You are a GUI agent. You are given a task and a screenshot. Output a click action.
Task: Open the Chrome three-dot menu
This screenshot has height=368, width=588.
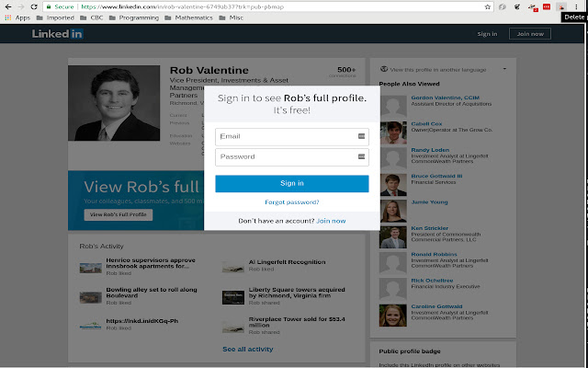(x=576, y=6)
